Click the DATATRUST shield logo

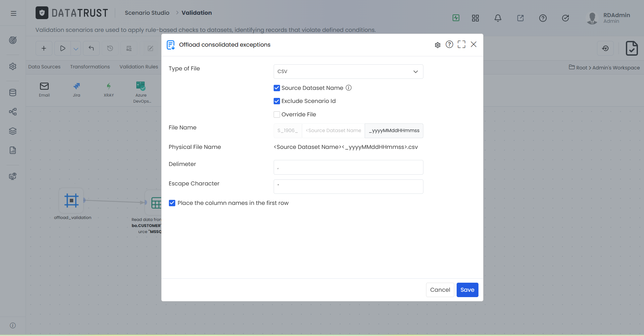point(42,13)
